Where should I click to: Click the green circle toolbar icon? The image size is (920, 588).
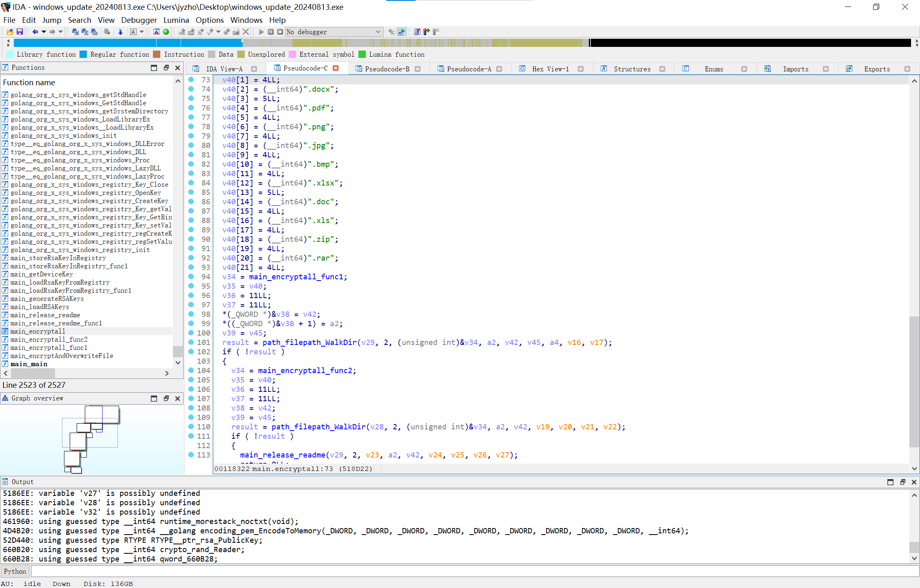[166, 32]
